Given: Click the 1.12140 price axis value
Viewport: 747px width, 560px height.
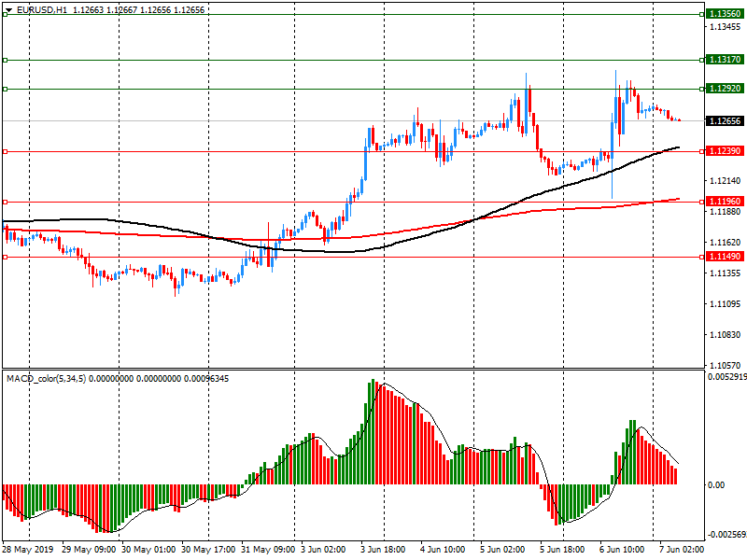Looking at the screenshot, I should point(726,181).
